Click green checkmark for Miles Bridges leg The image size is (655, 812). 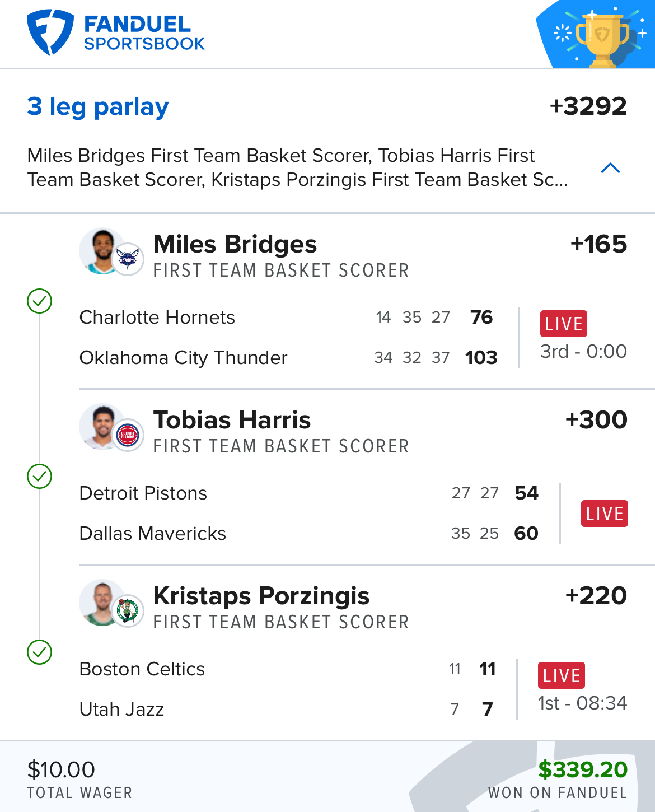click(x=40, y=301)
